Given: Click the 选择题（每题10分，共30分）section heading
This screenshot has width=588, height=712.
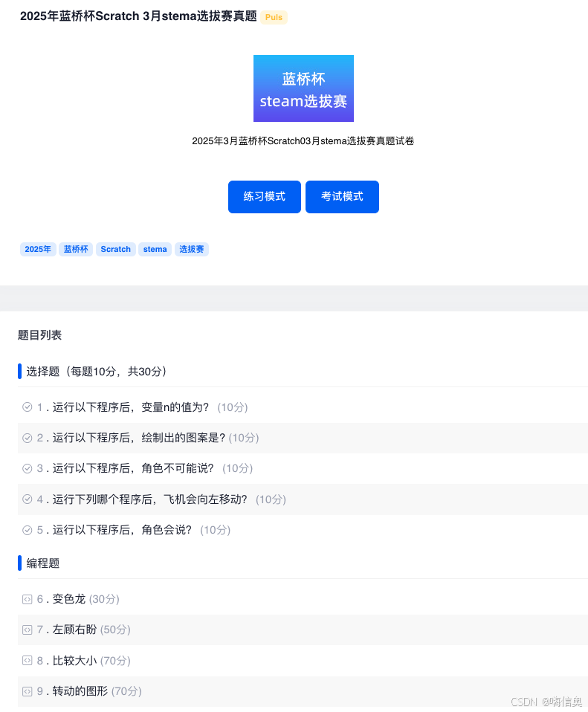Looking at the screenshot, I should click(x=97, y=372).
